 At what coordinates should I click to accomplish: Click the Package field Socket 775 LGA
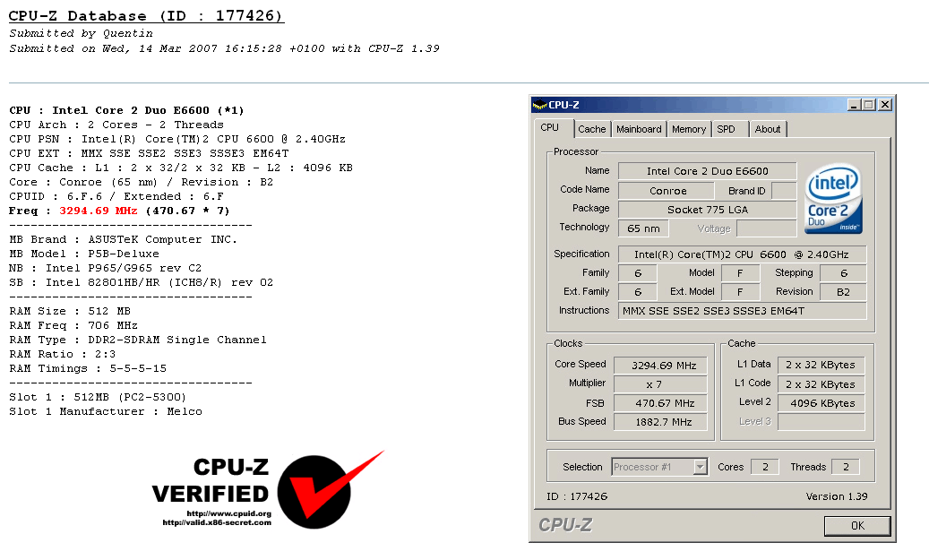tap(708, 210)
